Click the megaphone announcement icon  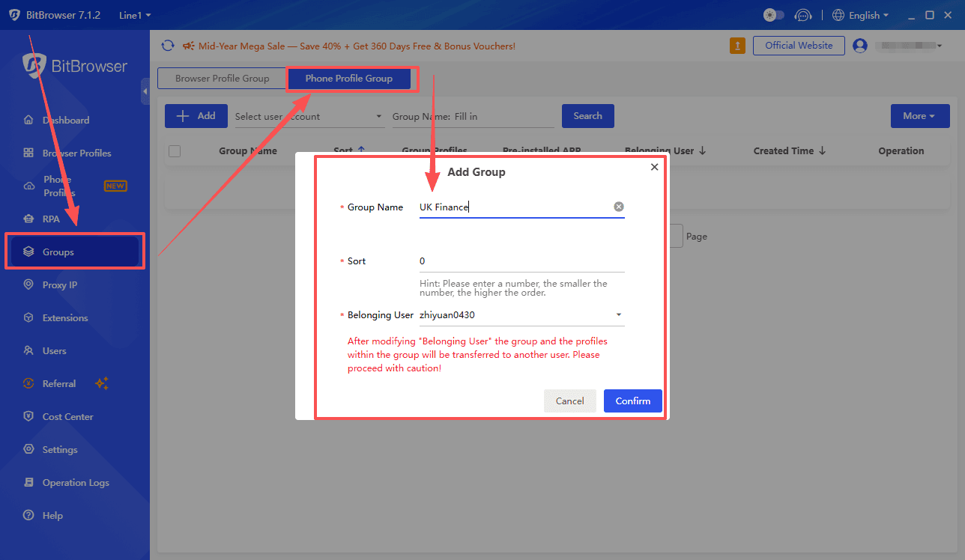[x=189, y=46]
